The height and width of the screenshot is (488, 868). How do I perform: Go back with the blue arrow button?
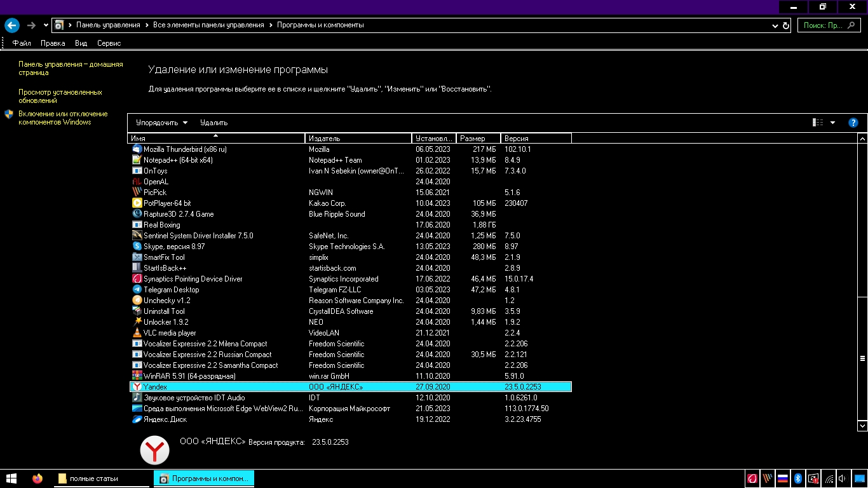[11, 25]
